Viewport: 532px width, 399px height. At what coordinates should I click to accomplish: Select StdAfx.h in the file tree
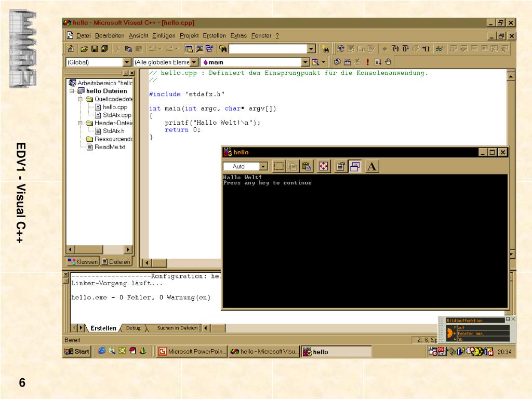click(x=114, y=131)
